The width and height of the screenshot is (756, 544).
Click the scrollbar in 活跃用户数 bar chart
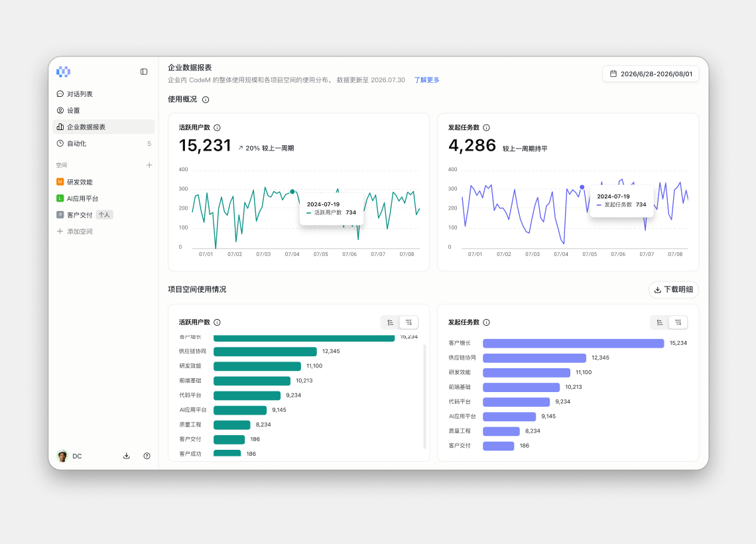pyautogui.click(x=425, y=397)
